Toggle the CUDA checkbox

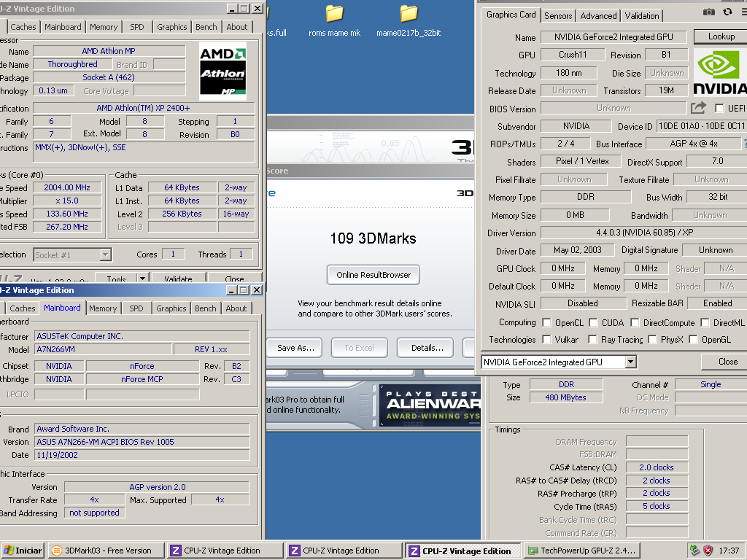click(593, 323)
